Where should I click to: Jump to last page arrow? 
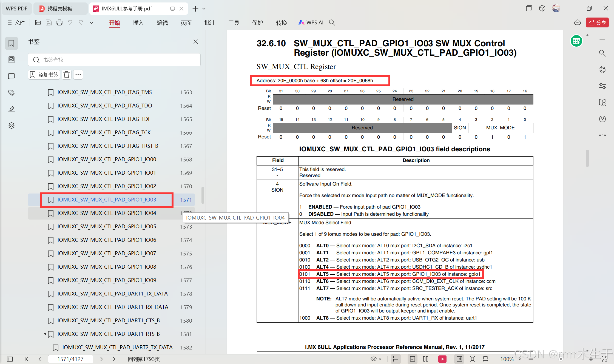tap(115, 359)
